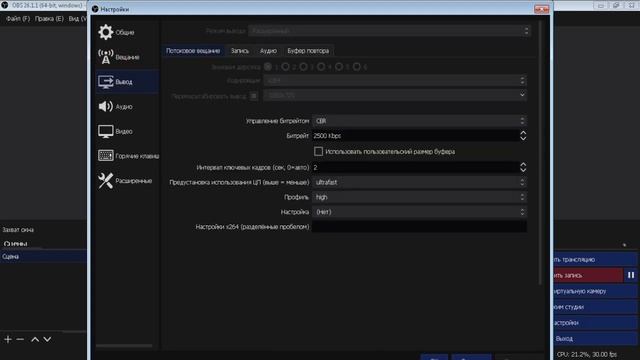Viewport: 640px width, 360px height.
Task: Select Сцена in the scenes list
Action: [x=43, y=257]
